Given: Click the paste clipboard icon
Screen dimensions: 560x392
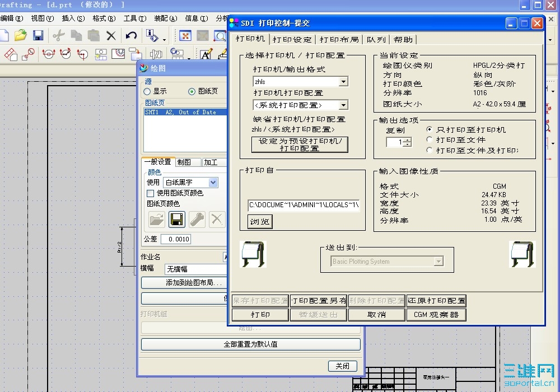Looking at the screenshot, I should click(x=94, y=35).
